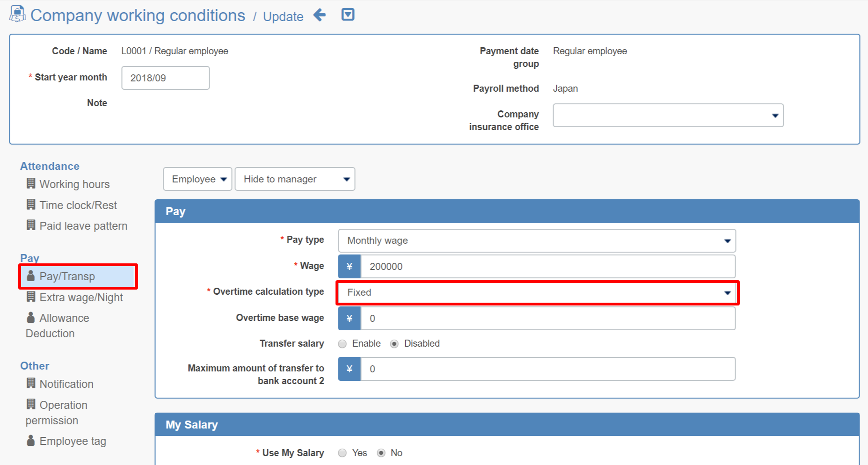Select Yes for Use My Salary
Image resolution: width=868 pixels, height=465 pixels.
342,452
